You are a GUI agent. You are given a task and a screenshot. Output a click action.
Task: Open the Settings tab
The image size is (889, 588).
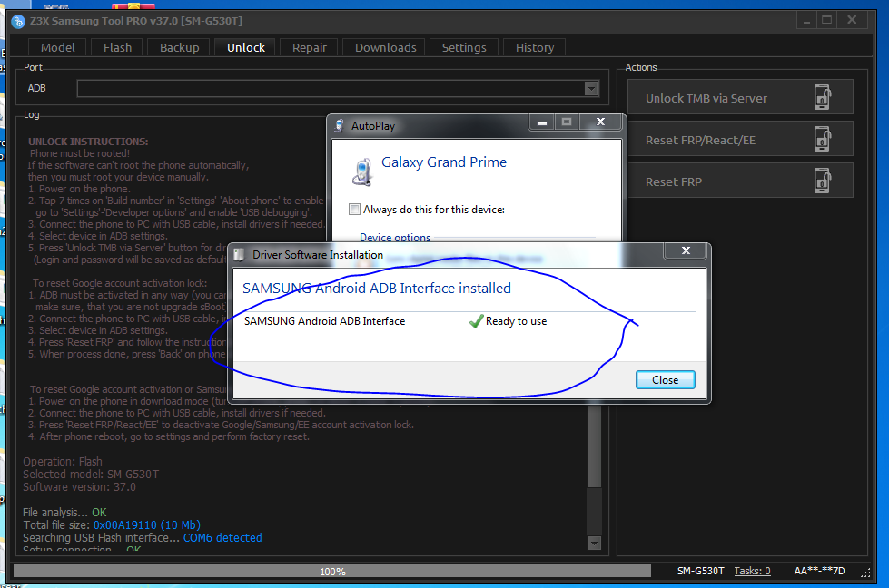click(464, 47)
